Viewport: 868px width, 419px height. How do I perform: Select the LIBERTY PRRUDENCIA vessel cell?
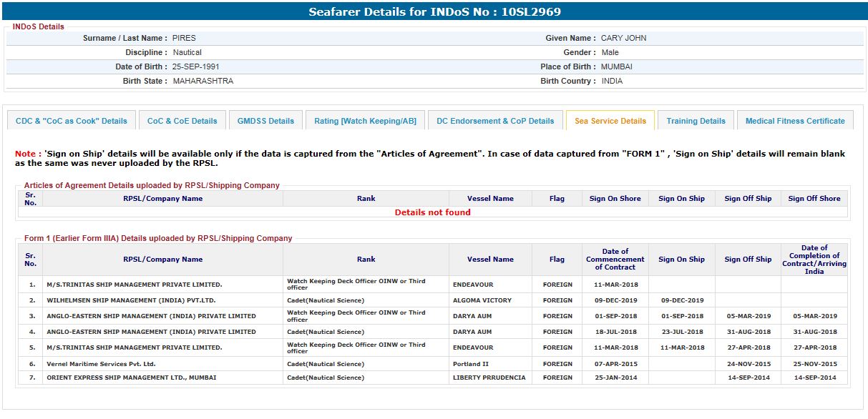(489, 378)
